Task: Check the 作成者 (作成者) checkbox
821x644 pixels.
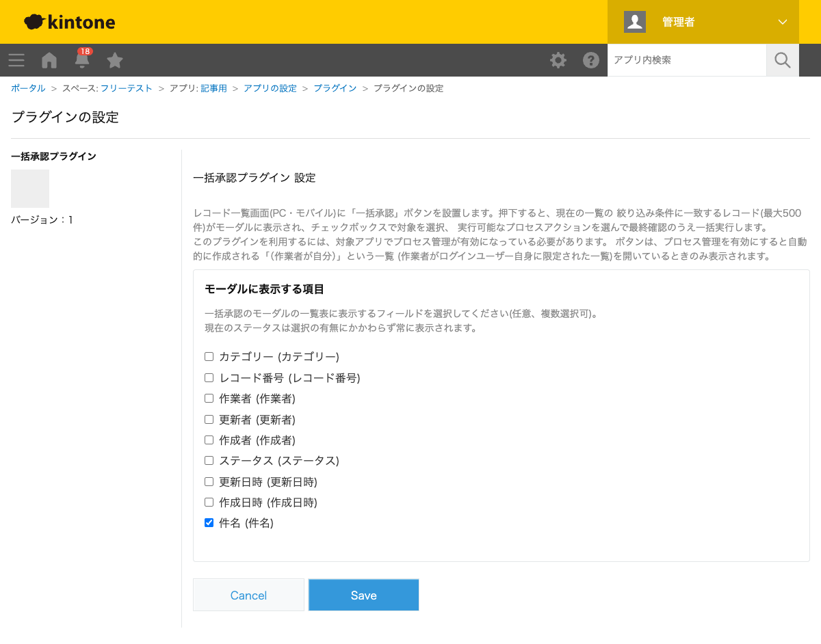Action: coord(209,440)
